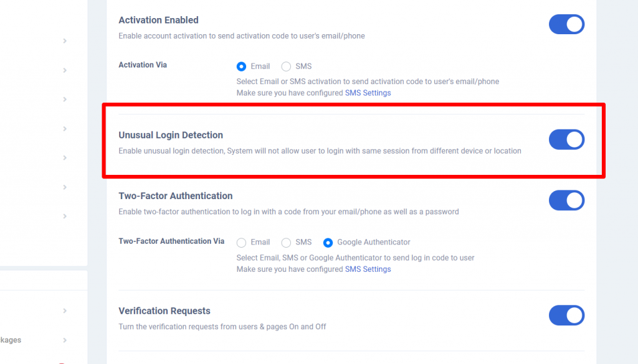638x364 pixels.
Task: Follow SMS Settings link under Two-Factor Authentication
Action: pyautogui.click(x=368, y=269)
